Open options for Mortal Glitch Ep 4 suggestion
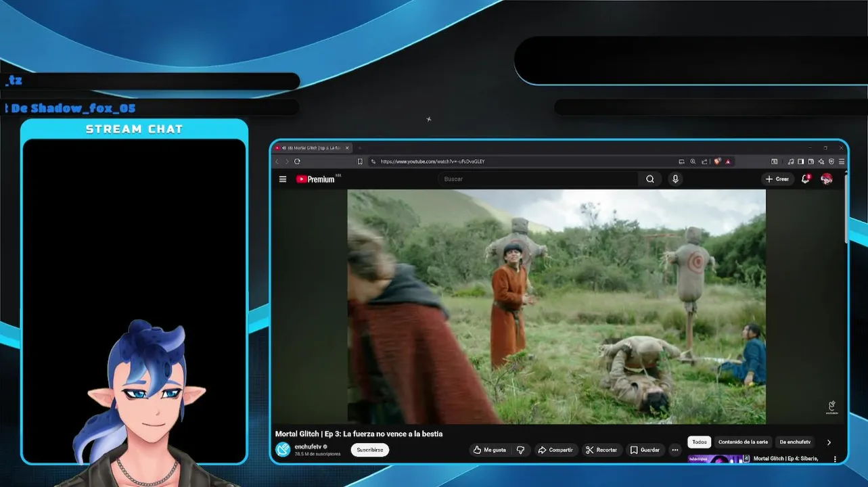The image size is (868, 487). 835,459
